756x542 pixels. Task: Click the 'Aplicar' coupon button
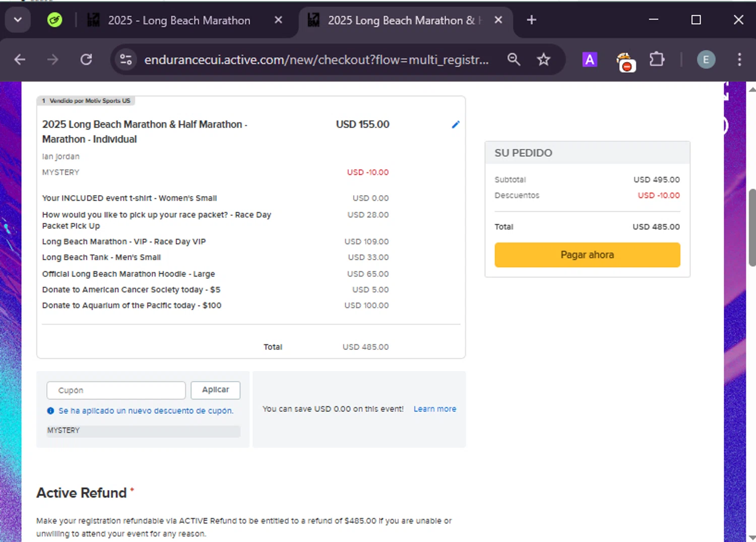click(215, 390)
